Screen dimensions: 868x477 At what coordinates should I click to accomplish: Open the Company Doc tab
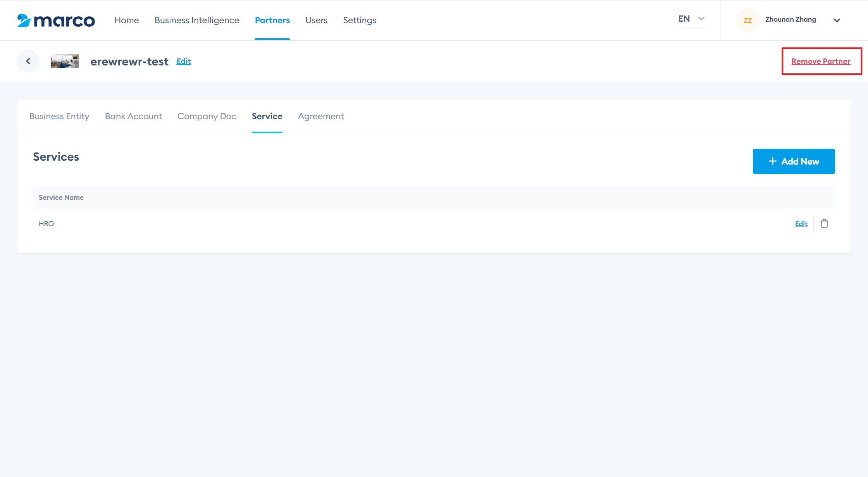pyautogui.click(x=207, y=116)
